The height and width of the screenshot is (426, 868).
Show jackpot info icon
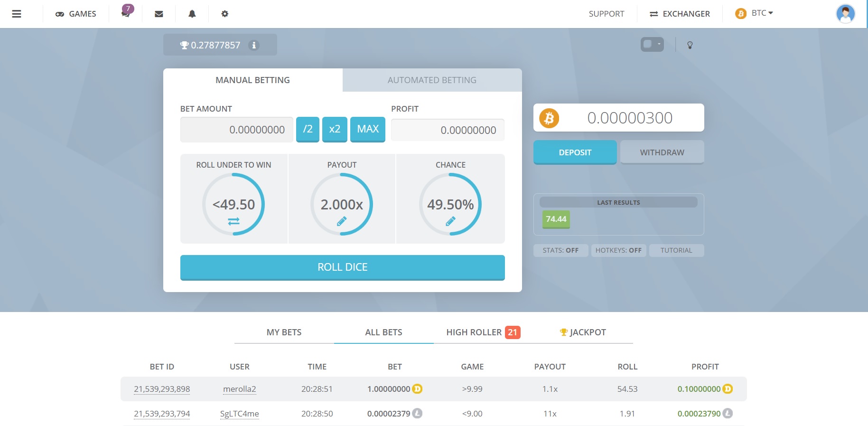[254, 45]
